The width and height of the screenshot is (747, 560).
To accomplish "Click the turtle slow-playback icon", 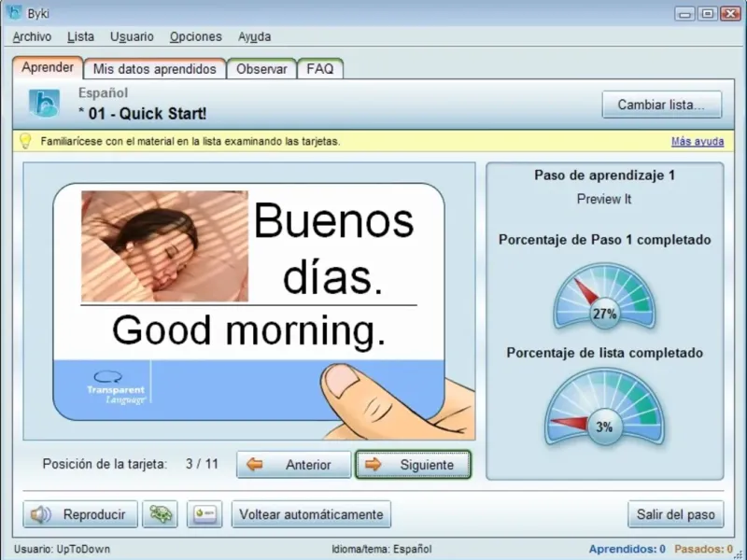I will click(160, 514).
